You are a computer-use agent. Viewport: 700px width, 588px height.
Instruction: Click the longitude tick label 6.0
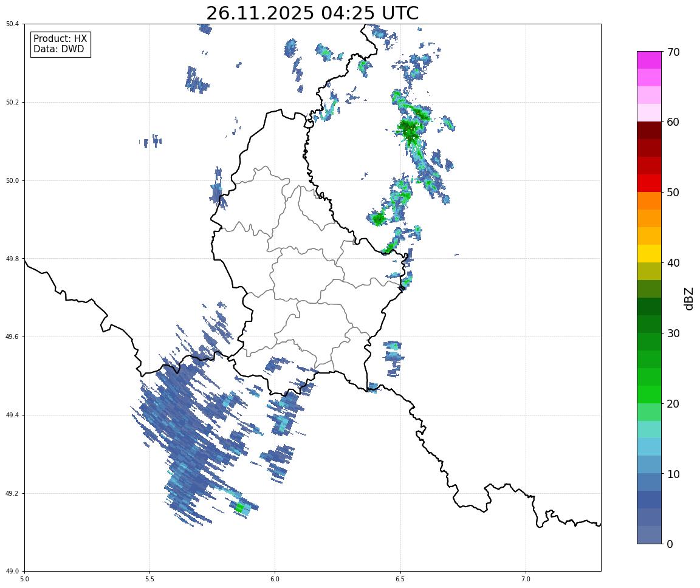point(275,579)
